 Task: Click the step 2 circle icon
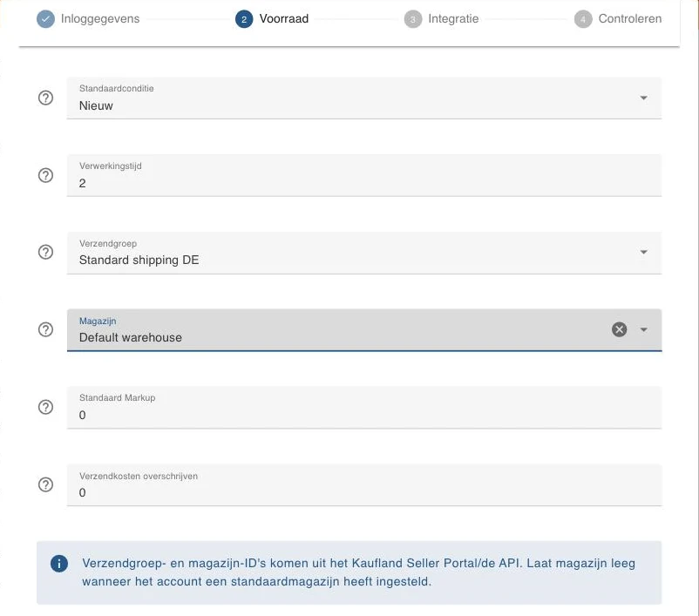coord(244,18)
